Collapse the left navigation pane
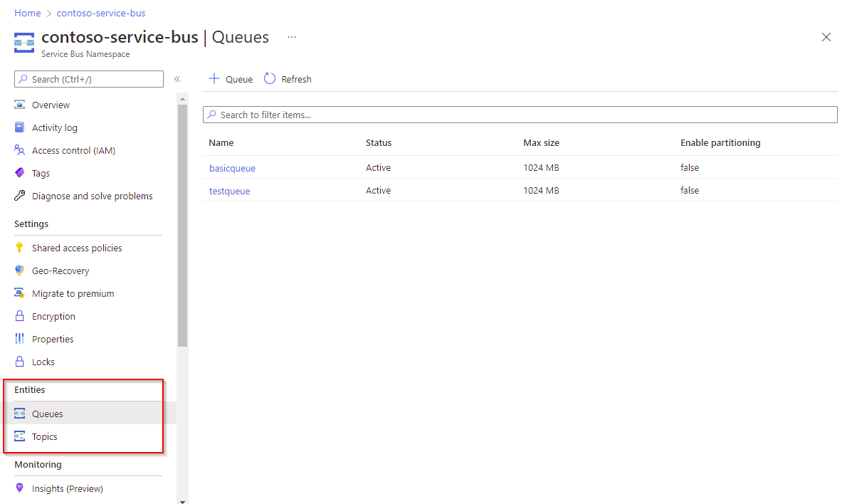Viewport: 852px width, 504px height. point(177,79)
